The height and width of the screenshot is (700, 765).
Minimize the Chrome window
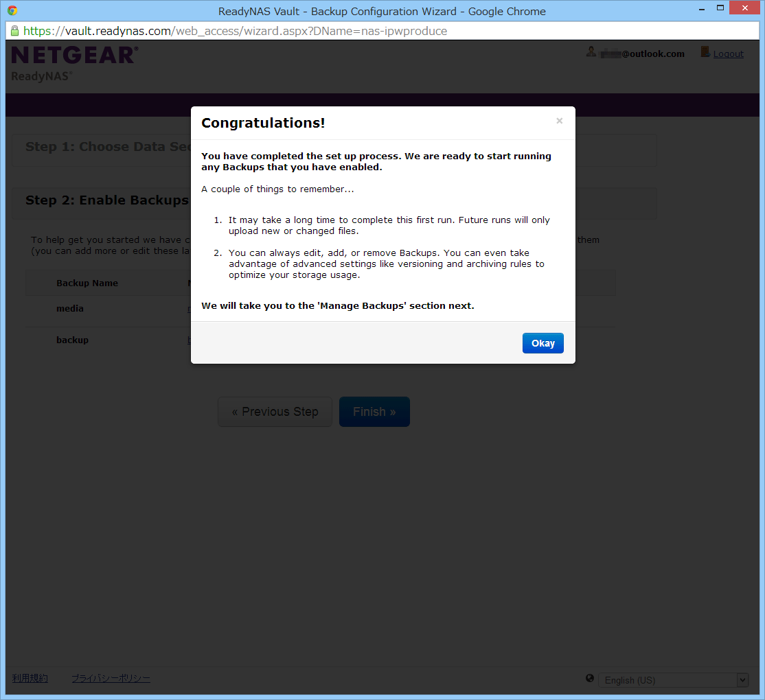coord(701,8)
